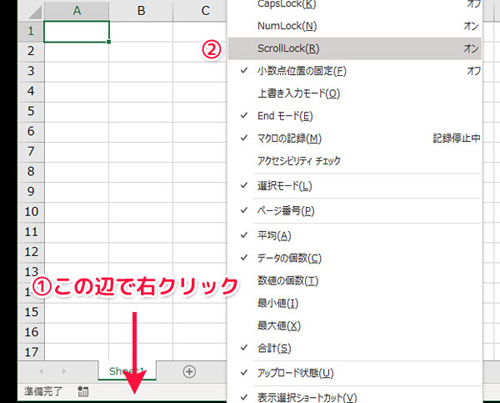The height and width of the screenshot is (403, 500).
Task: Select row 1 header
Action: click(31, 31)
